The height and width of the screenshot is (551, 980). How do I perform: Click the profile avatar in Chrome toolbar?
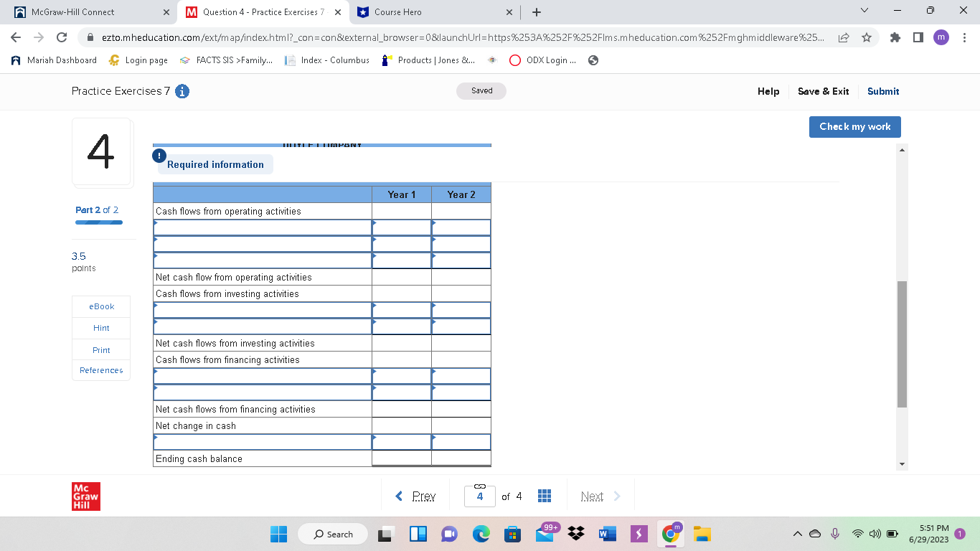click(x=941, y=38)
